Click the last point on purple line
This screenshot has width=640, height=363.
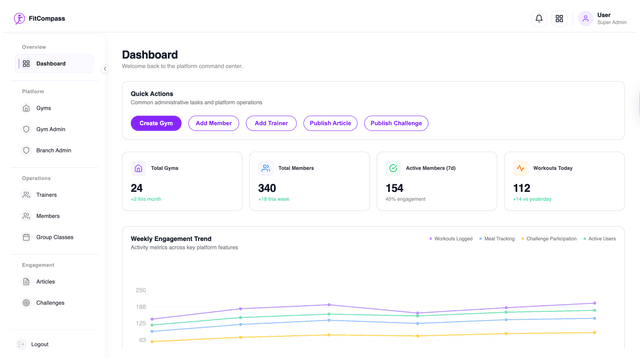click(594, 303)
